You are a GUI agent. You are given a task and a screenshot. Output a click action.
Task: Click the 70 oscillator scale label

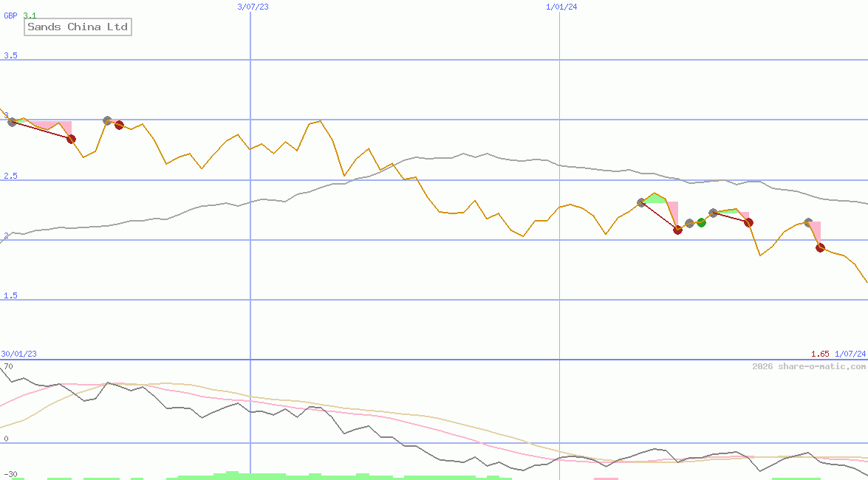(x=10, y=364)
